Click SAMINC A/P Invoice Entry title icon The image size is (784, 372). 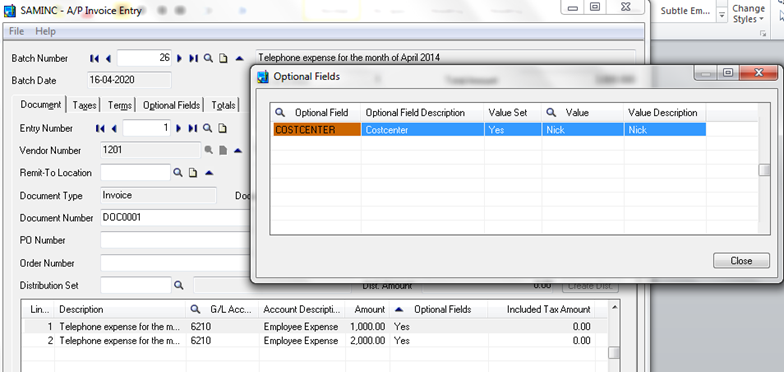[10, 10]
